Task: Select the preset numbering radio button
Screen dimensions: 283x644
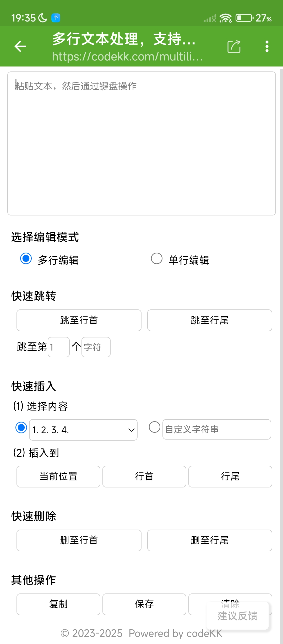Action: pos(21,428)
